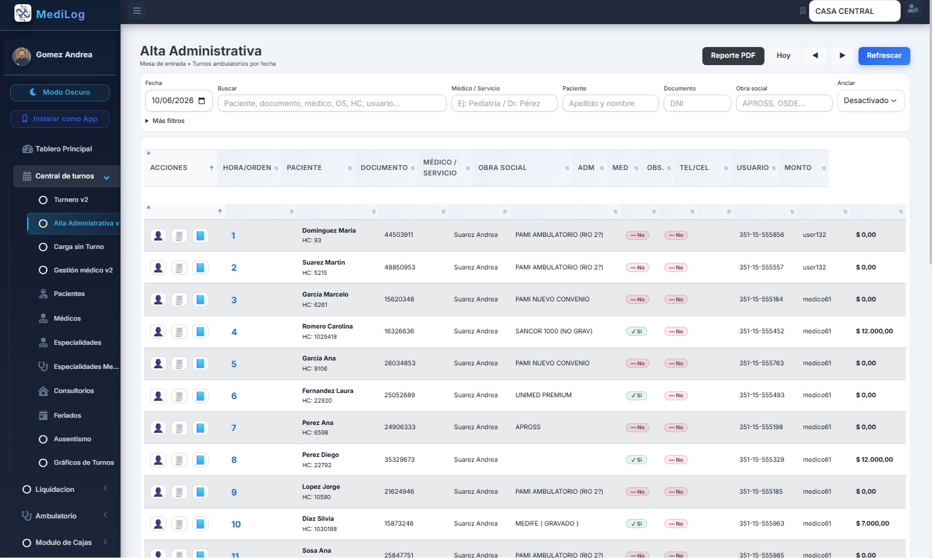Generate the Reporte PDF
This screenshot has width=935, height=560.
point(733,55)
